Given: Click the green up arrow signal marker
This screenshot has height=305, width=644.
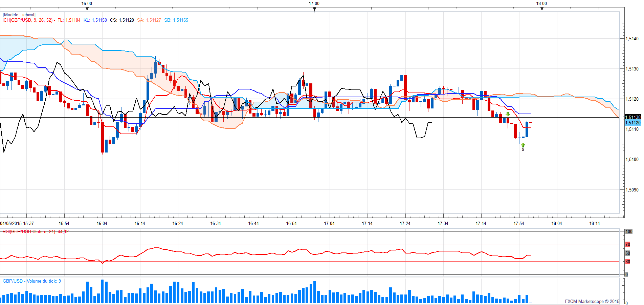Looking at the screenshot, I should [x=523, y=145].
